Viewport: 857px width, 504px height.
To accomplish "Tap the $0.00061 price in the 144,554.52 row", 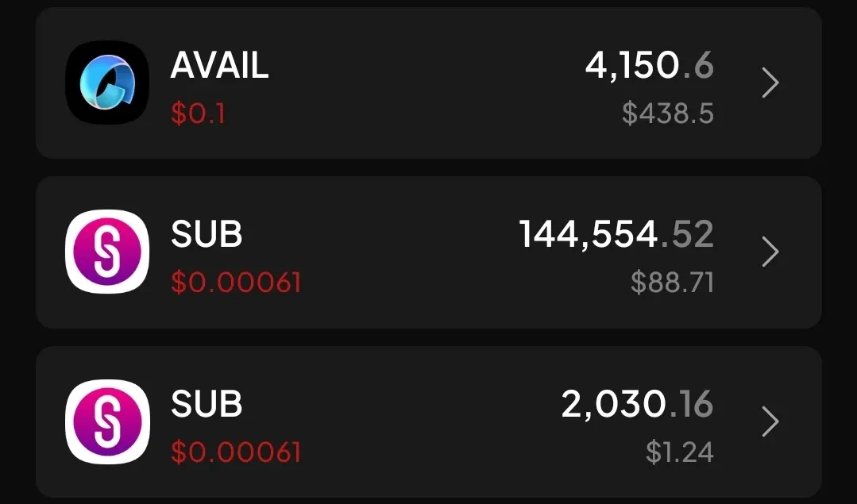I will (236, 283).
